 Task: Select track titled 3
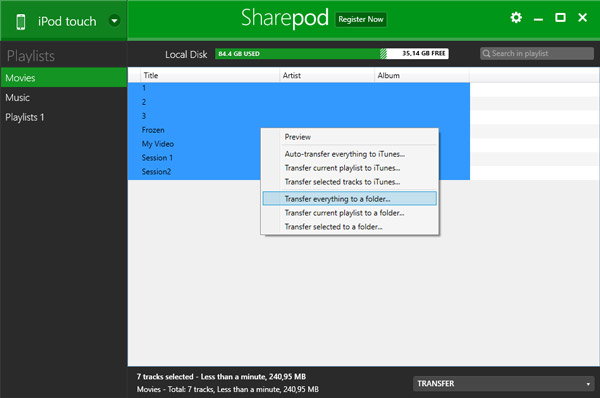click(x=298, y=116)
